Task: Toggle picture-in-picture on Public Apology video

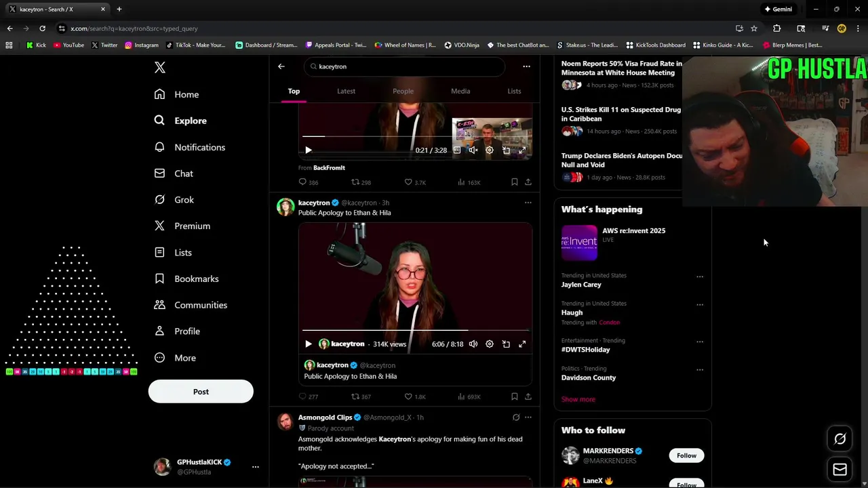Action: pos(506,344)
